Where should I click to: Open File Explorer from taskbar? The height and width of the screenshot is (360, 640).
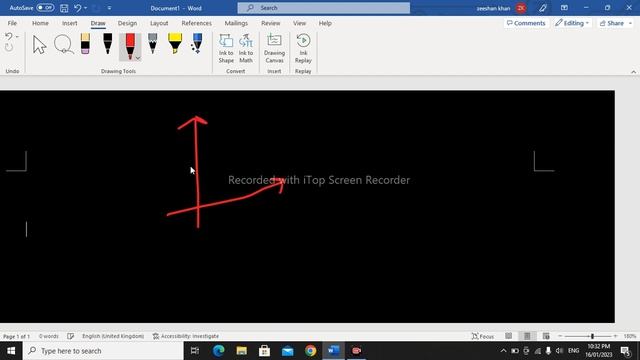coord(242,351)
